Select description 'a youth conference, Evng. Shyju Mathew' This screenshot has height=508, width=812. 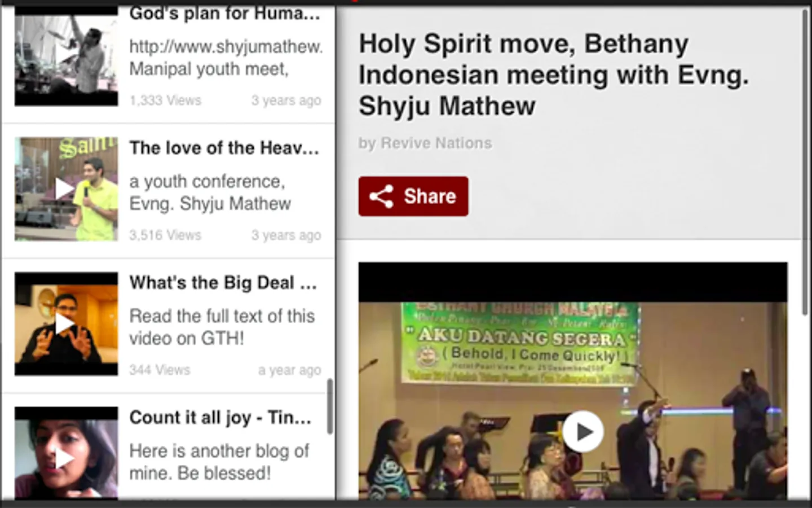(210, 192)
